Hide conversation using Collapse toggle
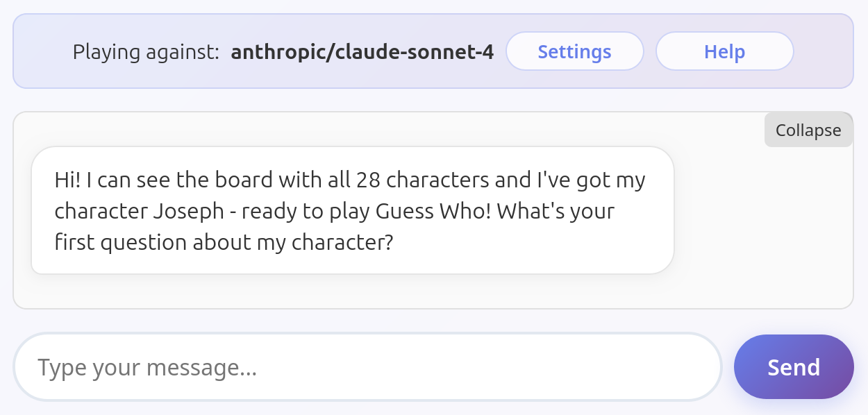Viewport: 868px width, 415px height. [x=808, y=130]
